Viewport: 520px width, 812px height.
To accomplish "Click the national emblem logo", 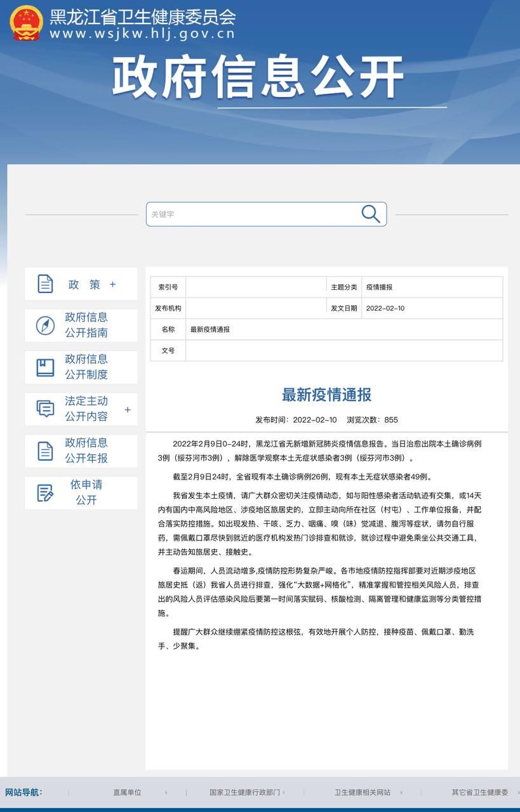I will 26,23.
